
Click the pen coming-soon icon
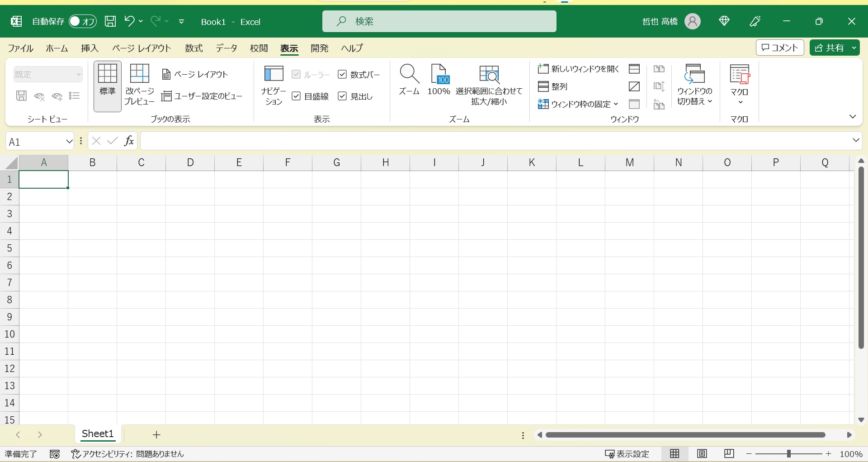(x=755, y=21)
